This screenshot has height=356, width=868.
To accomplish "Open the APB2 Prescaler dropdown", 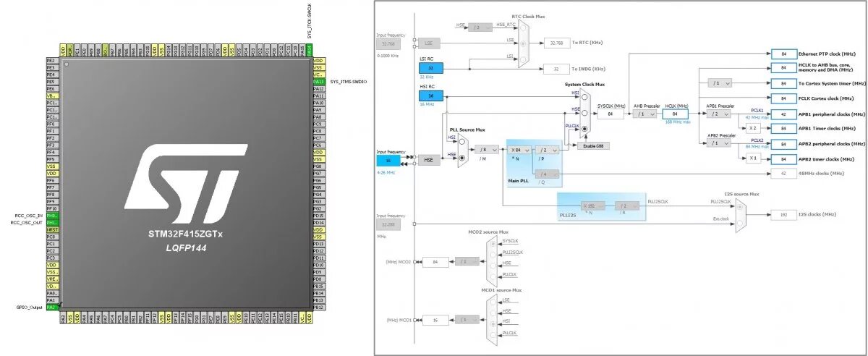I will [x=718, y=143].
